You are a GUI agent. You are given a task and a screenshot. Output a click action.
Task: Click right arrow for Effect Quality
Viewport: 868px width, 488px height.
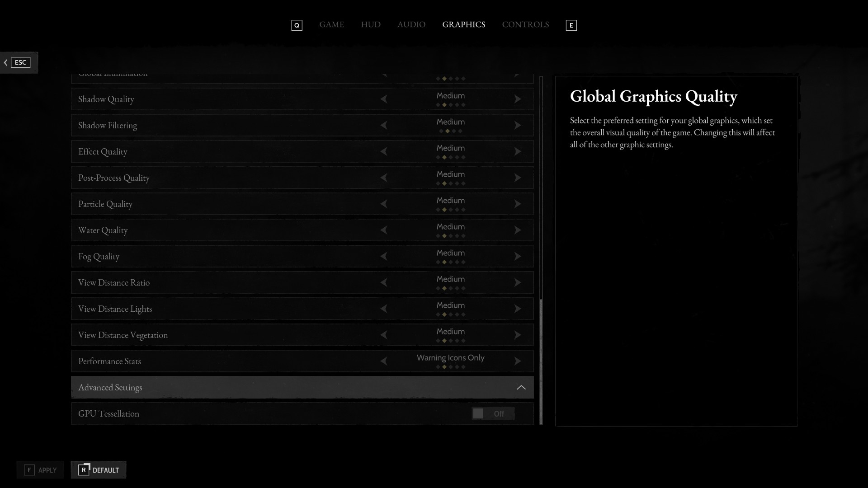(x=518, y=151)
